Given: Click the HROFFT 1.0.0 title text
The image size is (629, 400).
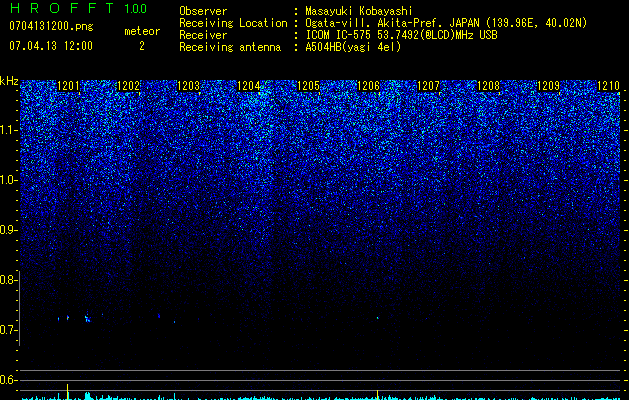Looking at the screenshot, I should tap(78, 8).
